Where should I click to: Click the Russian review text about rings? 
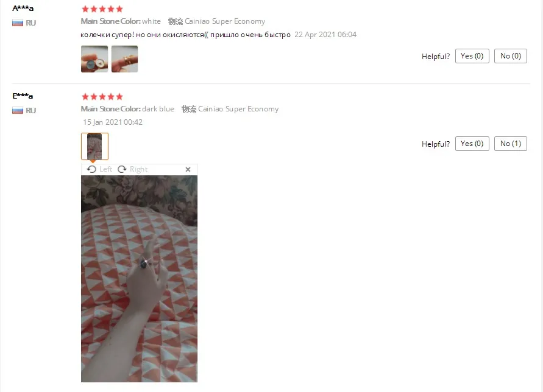tap(186, 35)
